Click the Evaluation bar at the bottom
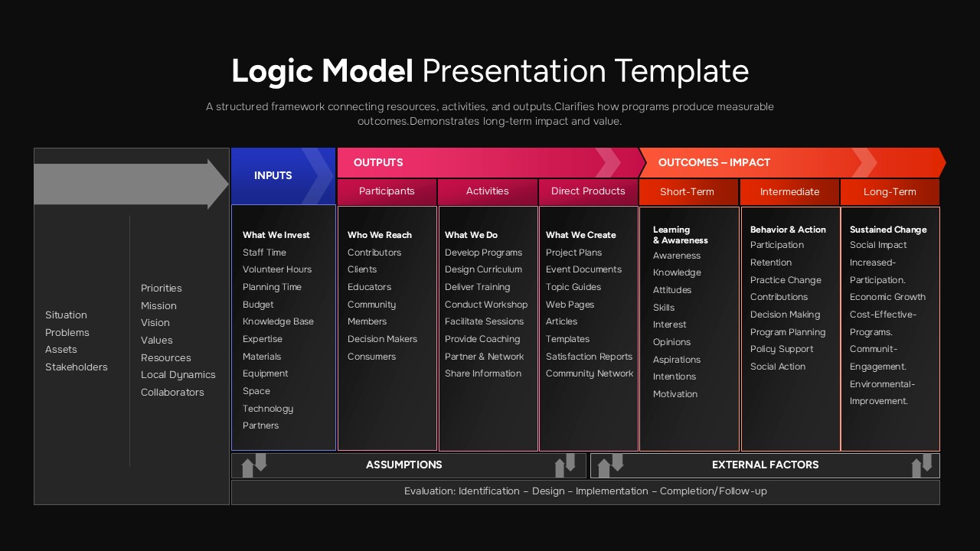The image size is (980, 551). (x=586, y=491)
